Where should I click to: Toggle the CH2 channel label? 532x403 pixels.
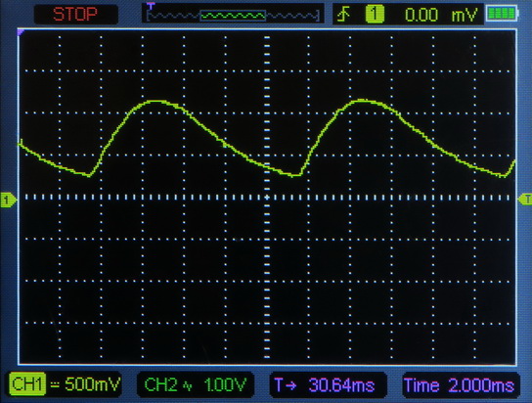pyautogui.click(x=160, y=384)
